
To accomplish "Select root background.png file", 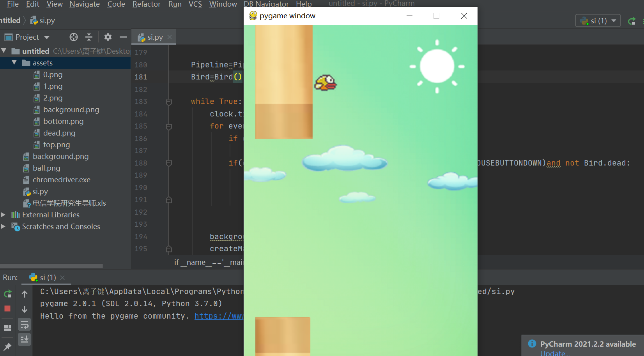I will pos(56,156).
